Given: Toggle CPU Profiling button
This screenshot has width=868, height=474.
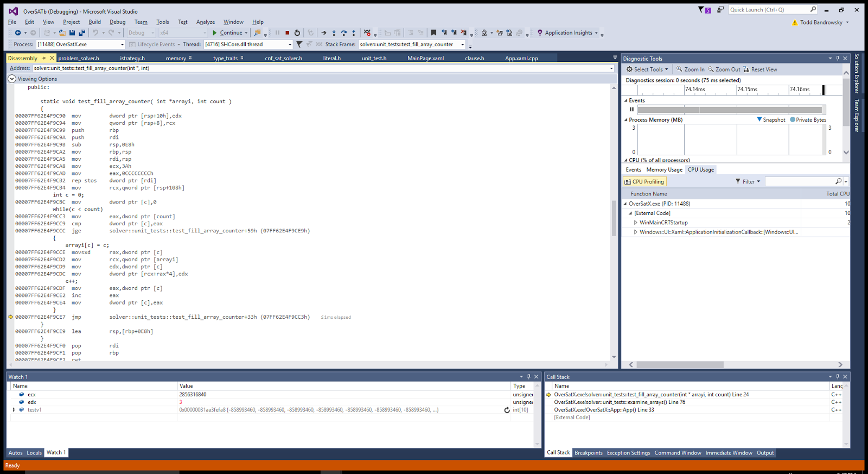Looking at the screenshot, I should coord(644,182).
